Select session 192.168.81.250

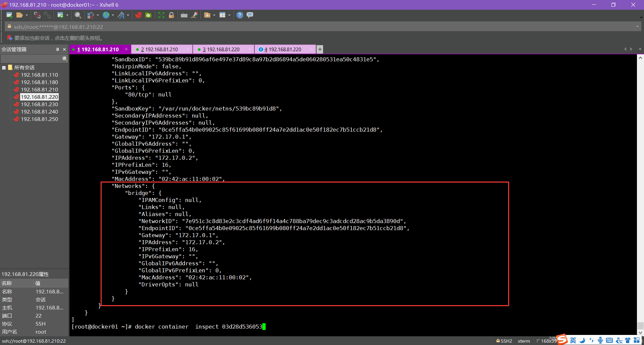tap(39, 119)
